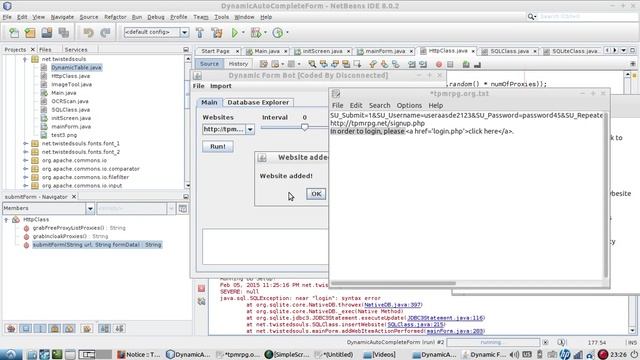Screen dimensions: 640x360
Task: Select DynamicTable.java in the Projects tree
Action: (76, 67)
